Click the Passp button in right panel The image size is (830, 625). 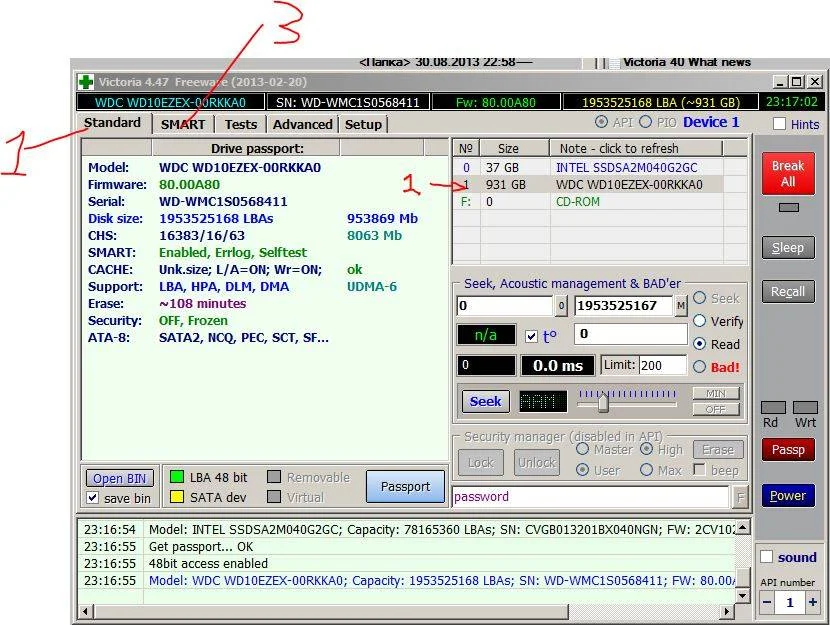coord(787,450)
